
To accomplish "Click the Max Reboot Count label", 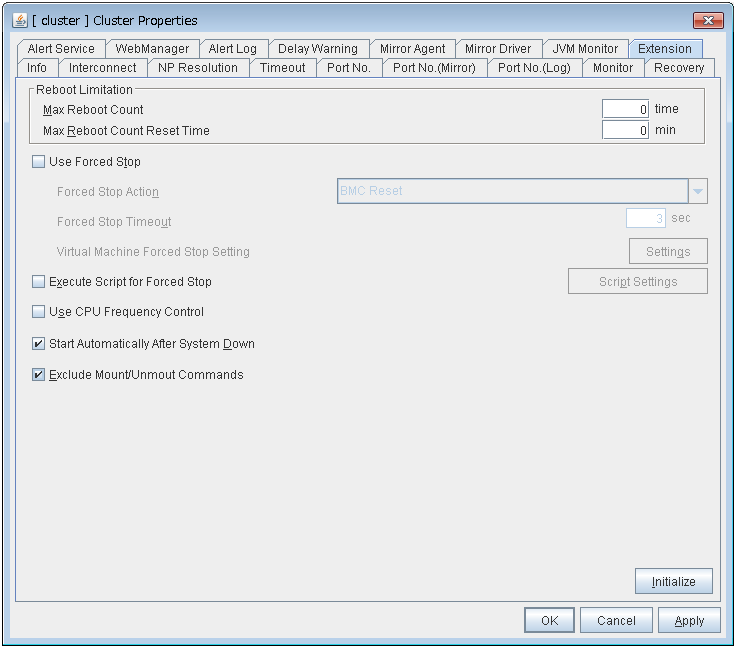I will (x=93, y=110).
